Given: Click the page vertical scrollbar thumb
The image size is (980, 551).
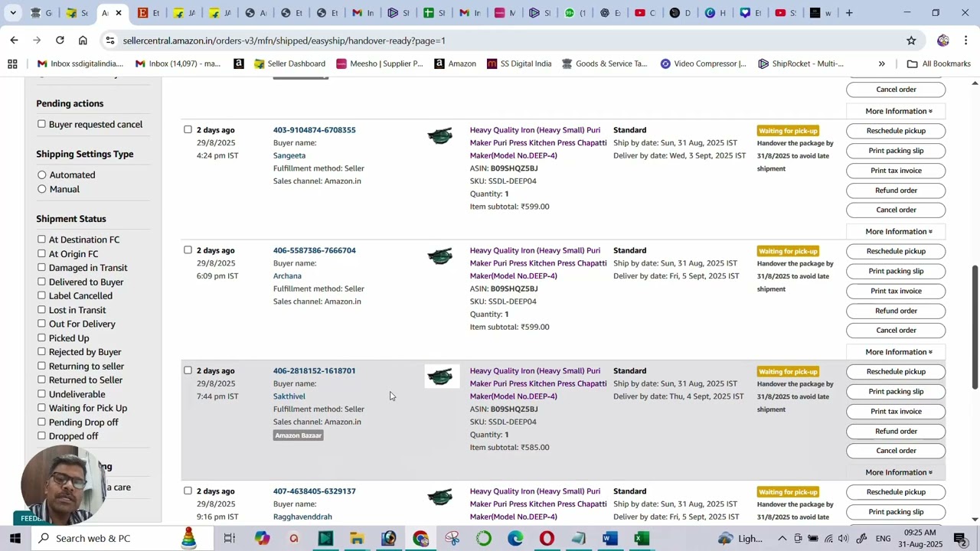Looking at the screenshot, I should (975, 328).
